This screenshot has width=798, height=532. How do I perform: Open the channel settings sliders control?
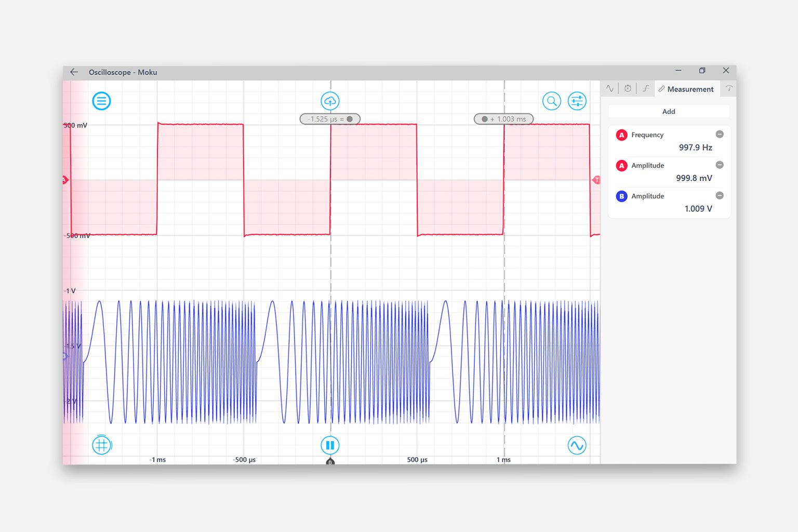tap(577, 101)
